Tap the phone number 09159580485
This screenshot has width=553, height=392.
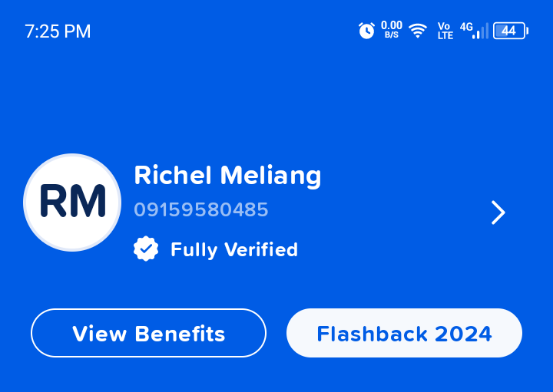click(201, 210)
